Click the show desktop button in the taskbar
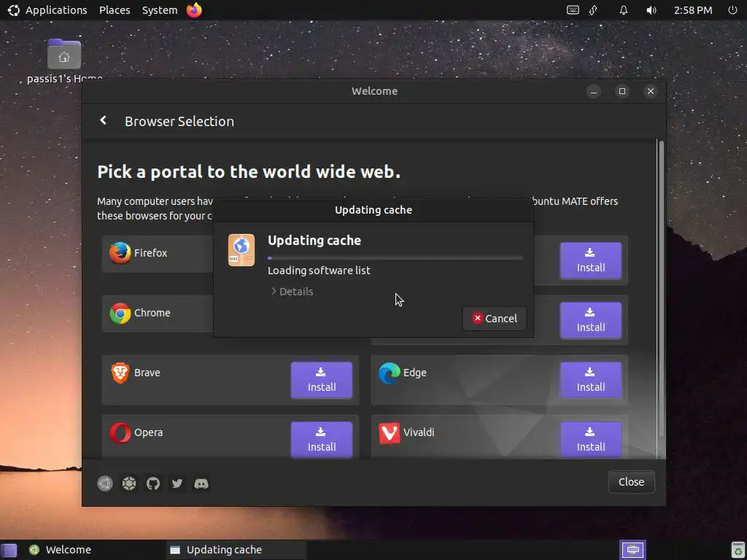This screenshot has height=560, width=747. 9,550
